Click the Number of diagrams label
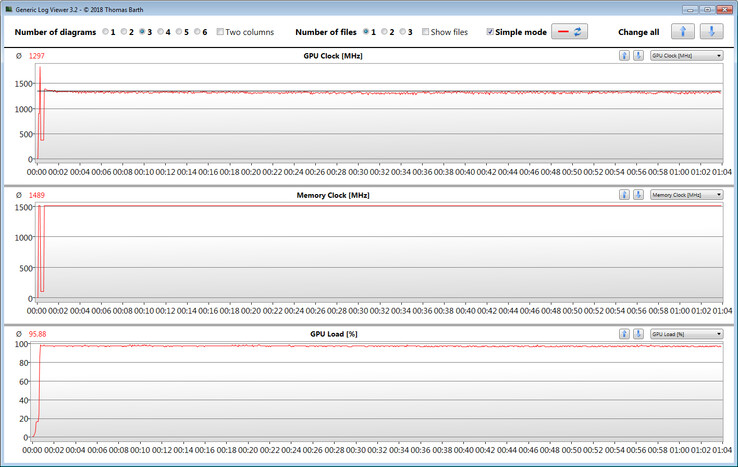738x467 pixels. tap(55, 32)
